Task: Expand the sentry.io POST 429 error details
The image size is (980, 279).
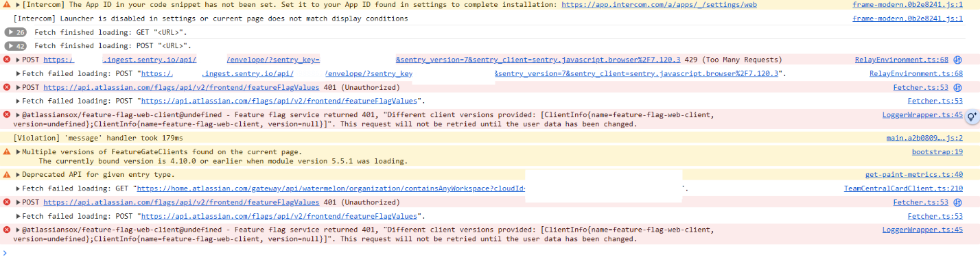Action: click(x=18, y=60)
